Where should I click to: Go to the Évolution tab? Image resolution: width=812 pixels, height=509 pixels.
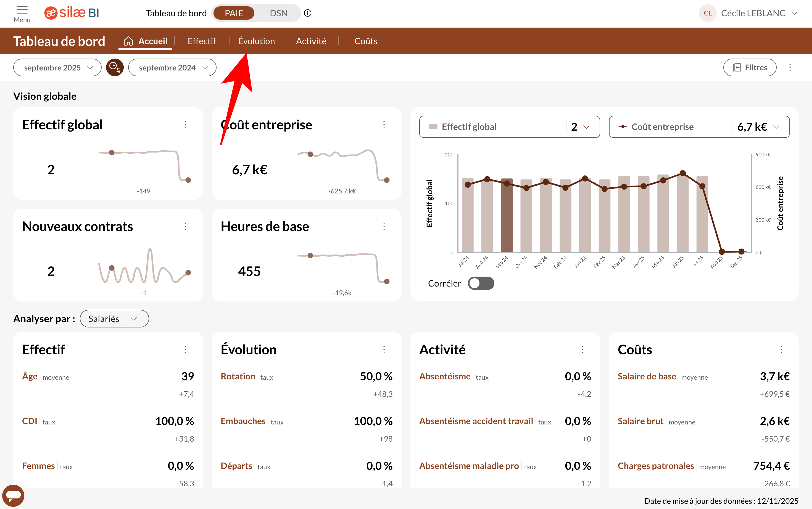tap(256, 41)
